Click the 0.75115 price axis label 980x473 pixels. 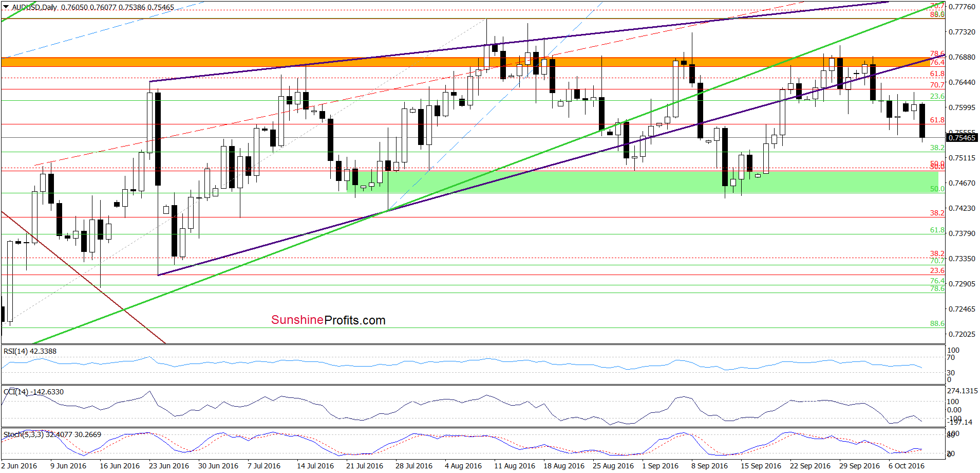tap(962, 158)
